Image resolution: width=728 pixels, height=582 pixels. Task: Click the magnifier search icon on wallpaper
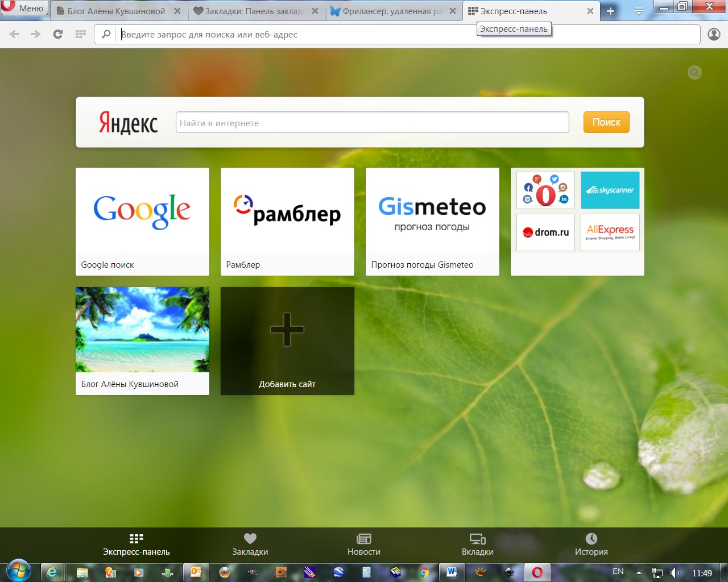(x=694, y=73)
